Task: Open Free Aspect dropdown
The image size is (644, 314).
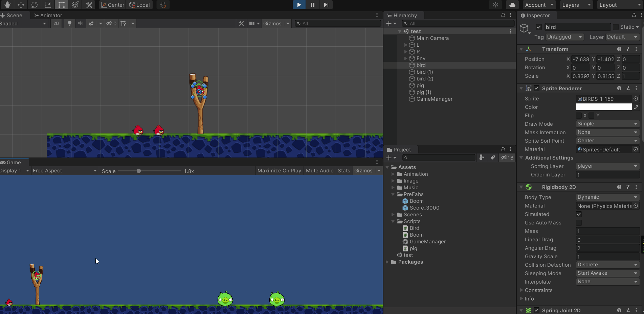Action: (65, 171)
